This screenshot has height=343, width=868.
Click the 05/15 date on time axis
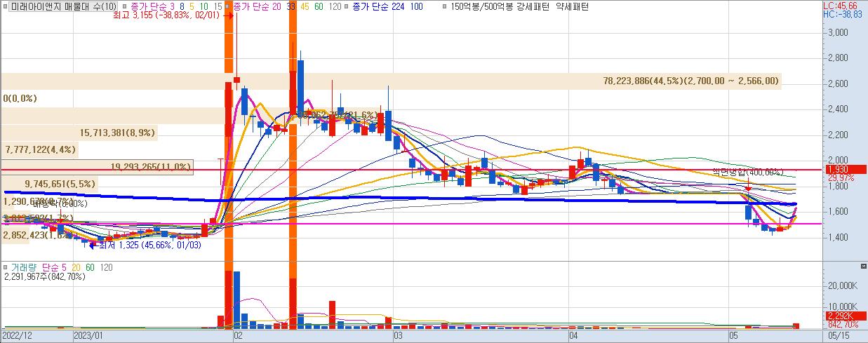(x=839, y=337)
